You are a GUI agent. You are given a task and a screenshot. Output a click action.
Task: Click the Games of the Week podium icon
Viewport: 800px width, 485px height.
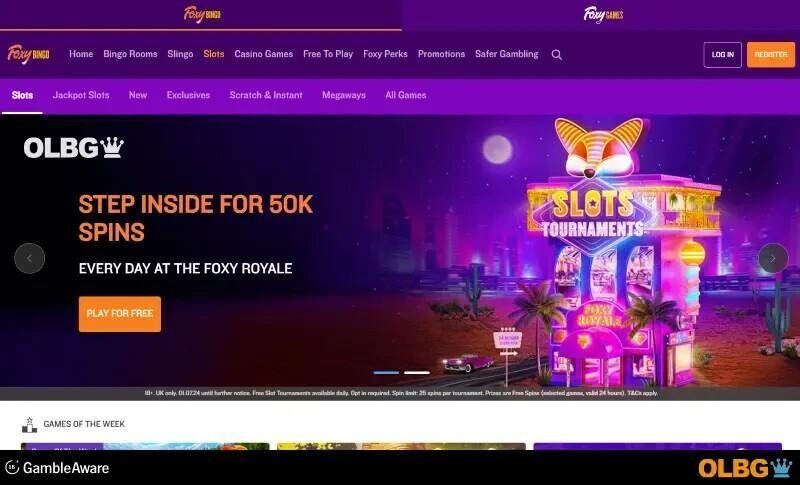(29, 424)
